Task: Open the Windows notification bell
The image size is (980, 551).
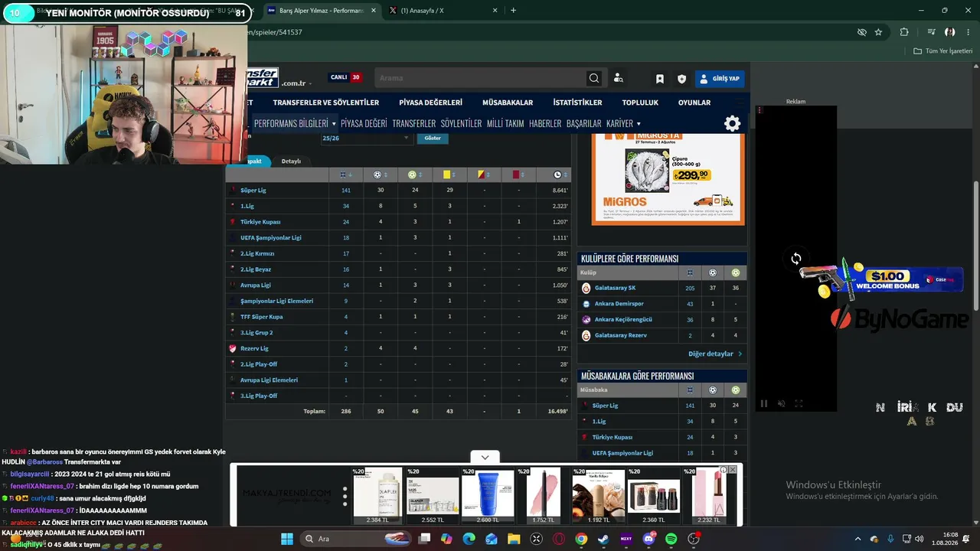Action: 966,539
